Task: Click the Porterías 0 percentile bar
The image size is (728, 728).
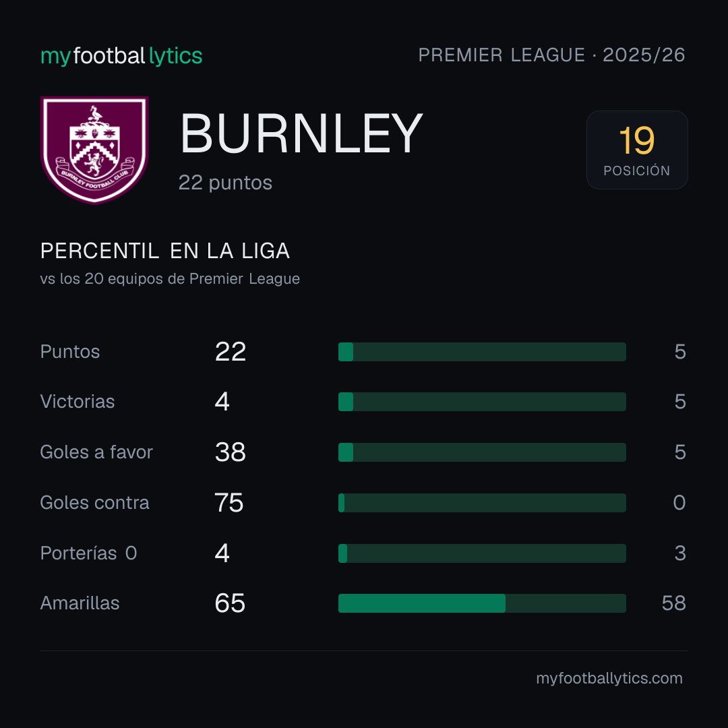Action: coord(482,553)
